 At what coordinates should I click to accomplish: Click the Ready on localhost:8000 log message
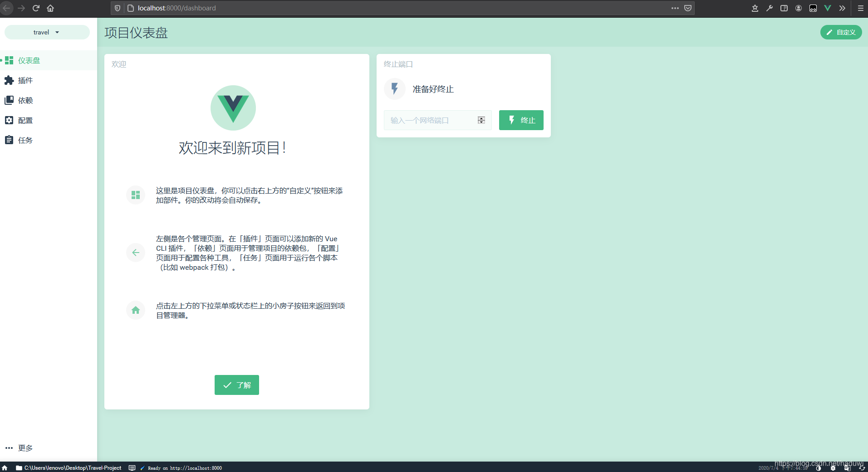[181, 468]
